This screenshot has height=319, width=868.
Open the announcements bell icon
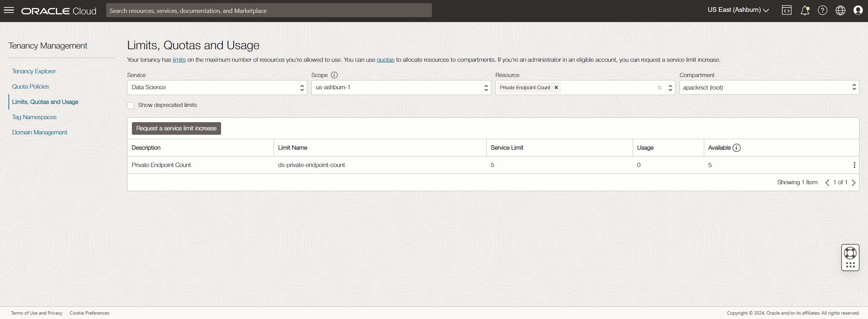pyautogui.click(x=805, y=10)
